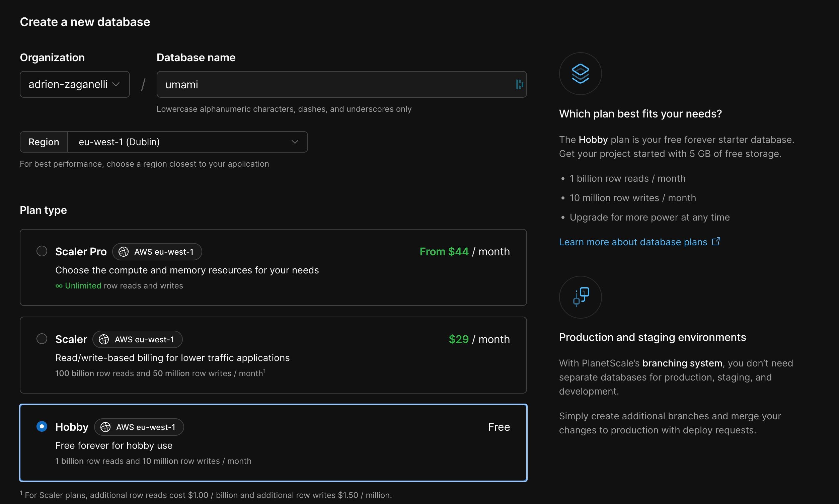
Task: Click the globe icon in Scaler Pro badge
Action: [123, 252]
